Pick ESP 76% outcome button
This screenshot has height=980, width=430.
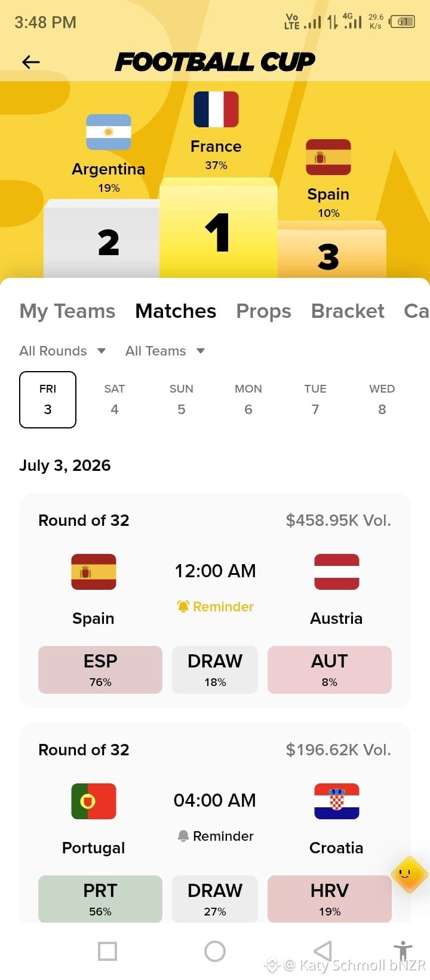pos(100,670)
